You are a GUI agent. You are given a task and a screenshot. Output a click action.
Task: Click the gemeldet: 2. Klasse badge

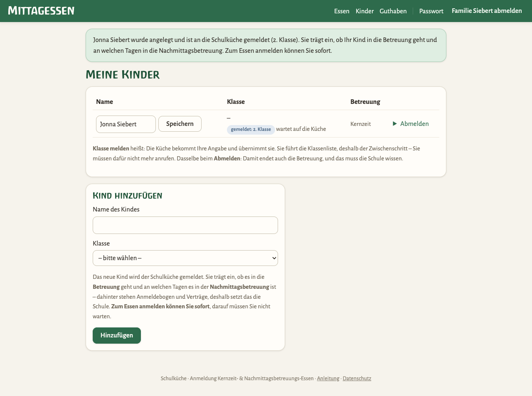coord(251,130)
